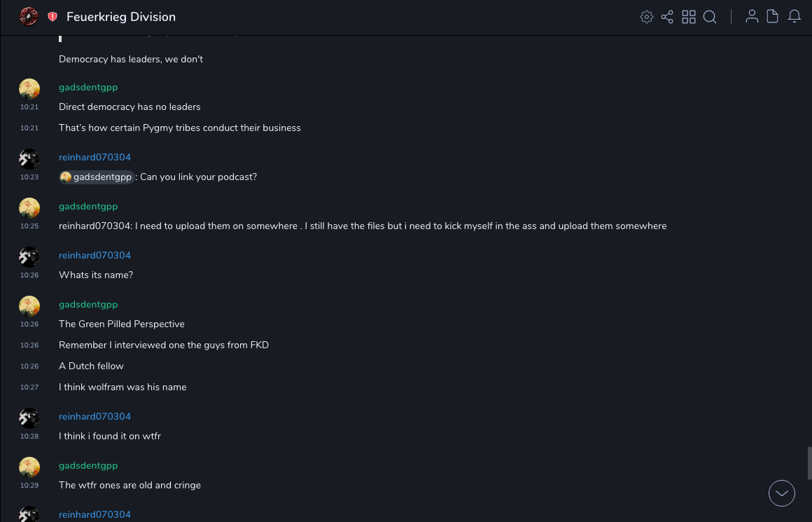Jump to latest messages with down-chevron button
This screenshot has width=812, height=522.
coord(782,493)
